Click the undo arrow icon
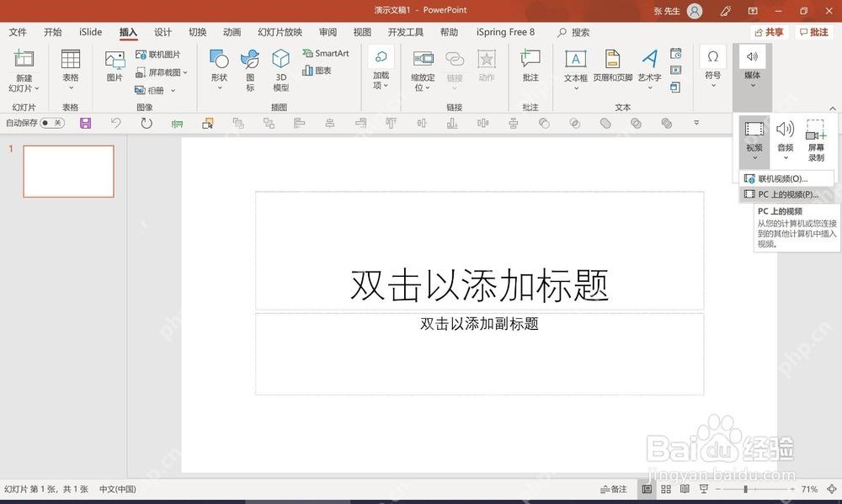The height and width of the screenshot is (504, 842). point(115,124)
